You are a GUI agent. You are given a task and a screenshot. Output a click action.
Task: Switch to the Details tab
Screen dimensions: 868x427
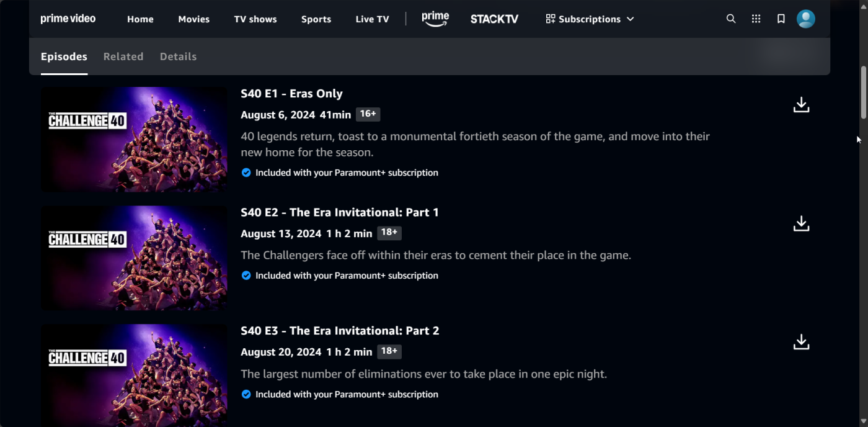(x=178, y=56)
